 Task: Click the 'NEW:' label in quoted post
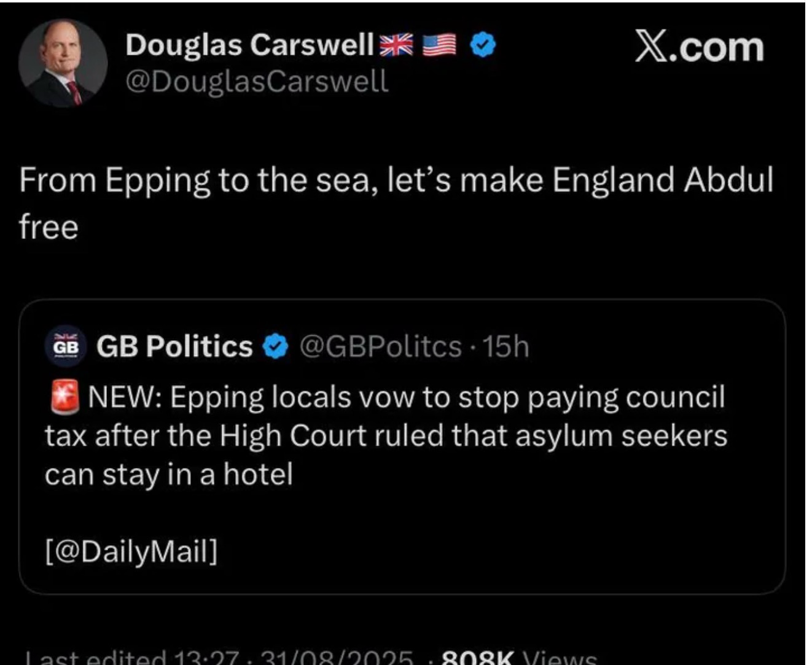click(x=125, y=398)
